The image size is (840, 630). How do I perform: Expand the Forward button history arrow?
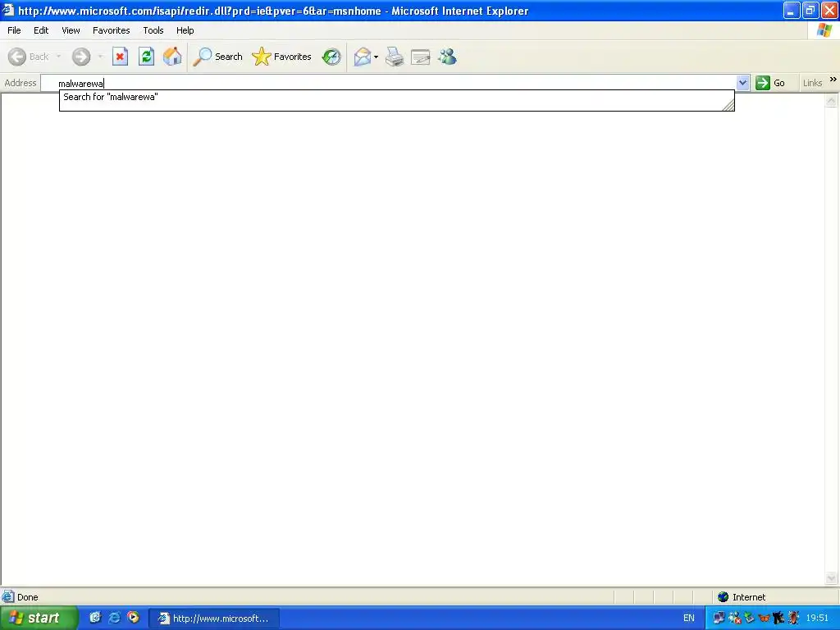pos(100,57)
